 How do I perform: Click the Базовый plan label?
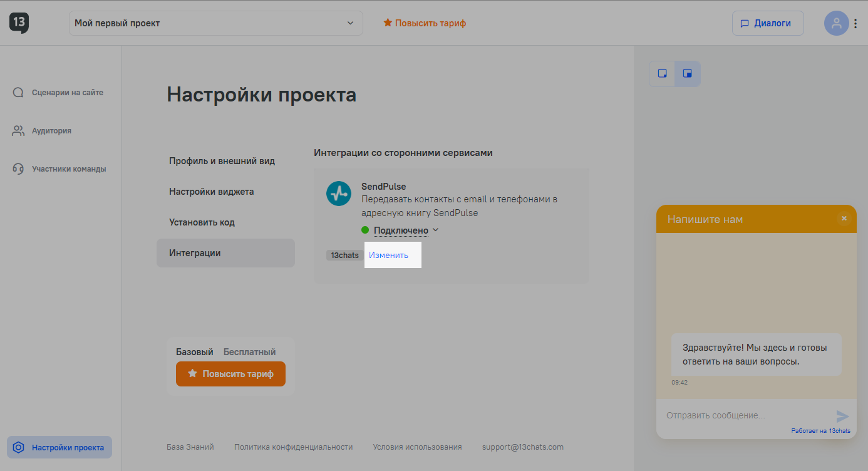(195, 352)
